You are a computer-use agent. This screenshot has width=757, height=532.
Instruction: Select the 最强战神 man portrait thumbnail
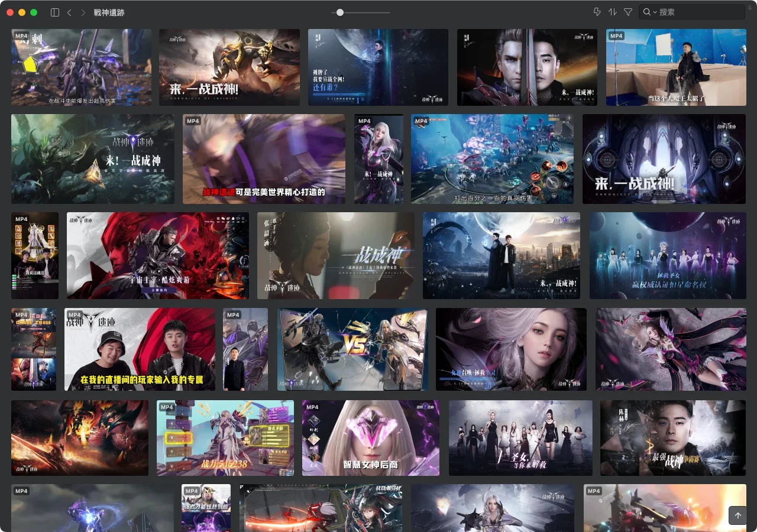click(x=672, y=438)
